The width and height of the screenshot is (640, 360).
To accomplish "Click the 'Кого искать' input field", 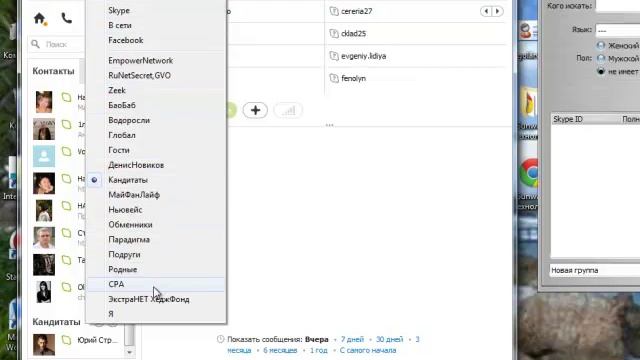I will (x=618, y=6).
